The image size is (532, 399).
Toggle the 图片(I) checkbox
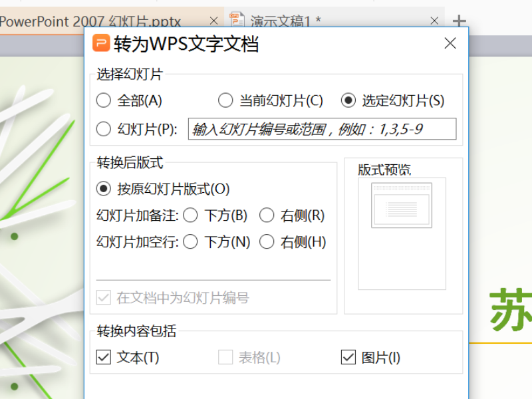348,358
